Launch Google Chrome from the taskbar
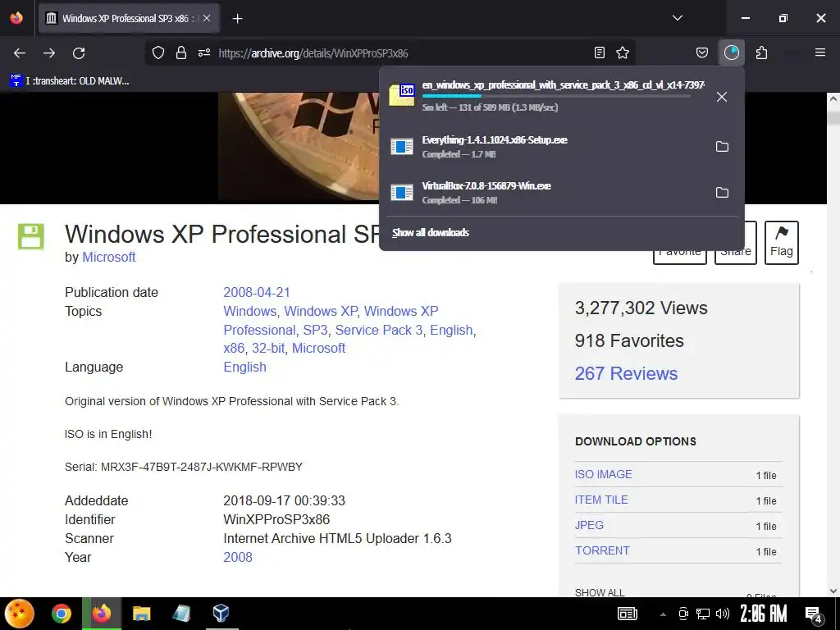840x630 pixels. [62, 614]
